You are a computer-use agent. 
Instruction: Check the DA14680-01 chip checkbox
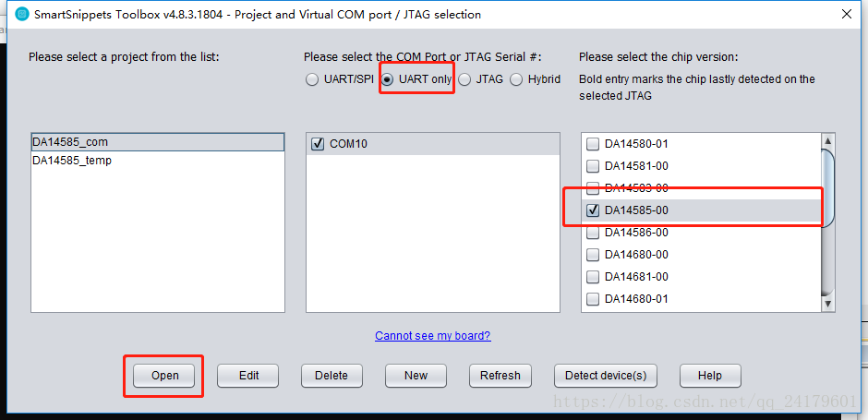click(x=592, y=299)
